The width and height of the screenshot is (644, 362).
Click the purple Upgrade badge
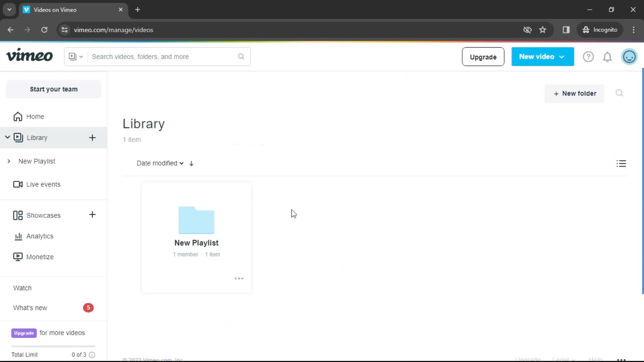click(x=24, y=333)
